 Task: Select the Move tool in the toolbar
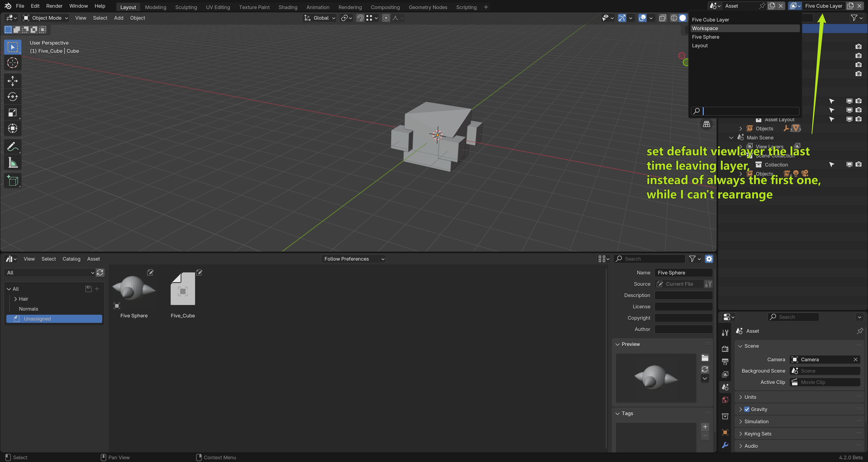[x=12, y=81]
